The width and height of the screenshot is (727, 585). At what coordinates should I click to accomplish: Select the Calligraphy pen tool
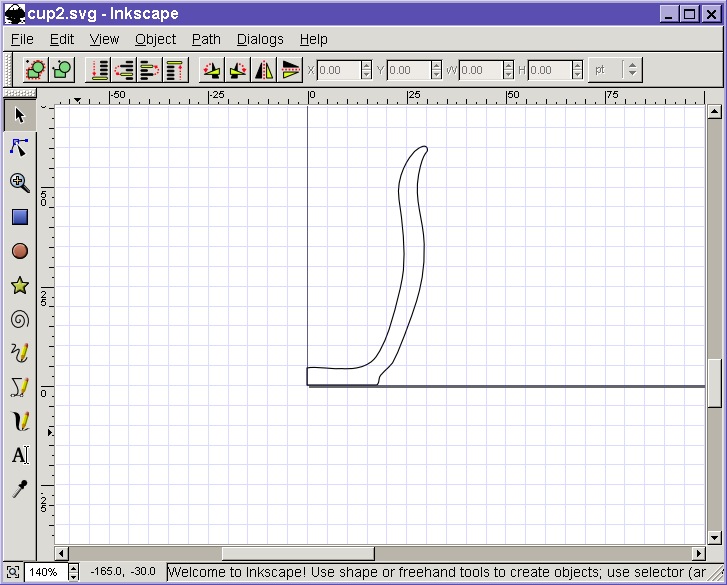pyautogui.click(x=19, y=421)
